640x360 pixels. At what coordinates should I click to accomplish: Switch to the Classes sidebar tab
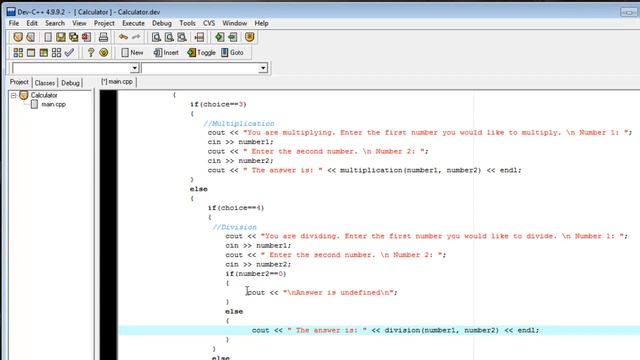coord(44,83)
